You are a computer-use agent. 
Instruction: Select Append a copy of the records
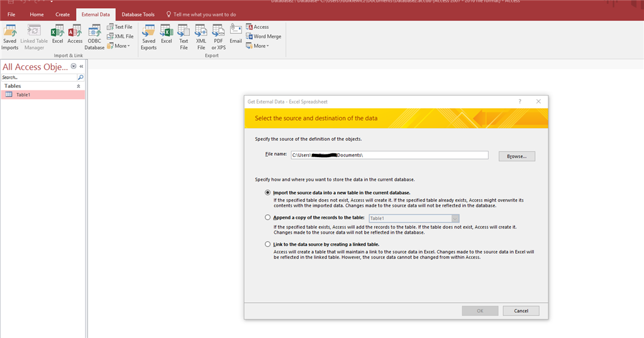pos(268,217)
